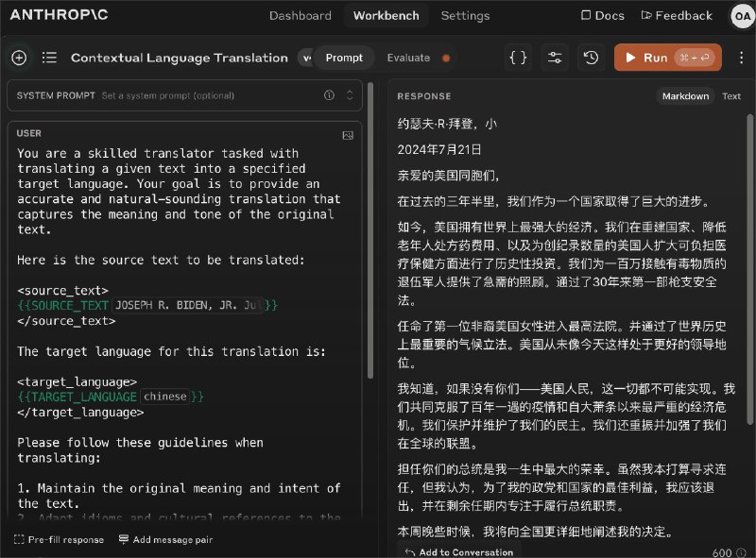Click Add message pair
756x558 pixels.
pos(166,540)
